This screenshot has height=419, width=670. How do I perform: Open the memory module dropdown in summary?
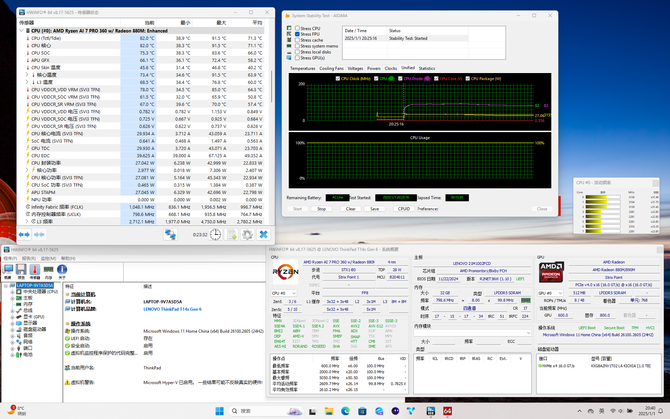(x=472, y=333)
